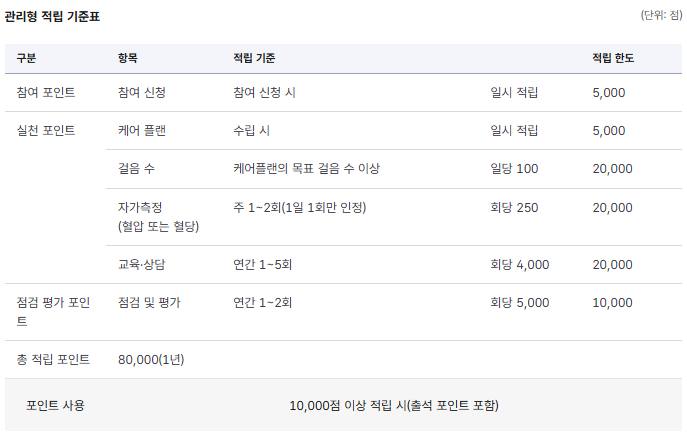This screenshot has width=687, height=432.
Task: Click the 80,000(1년) total points value
Action: [151, 360]
